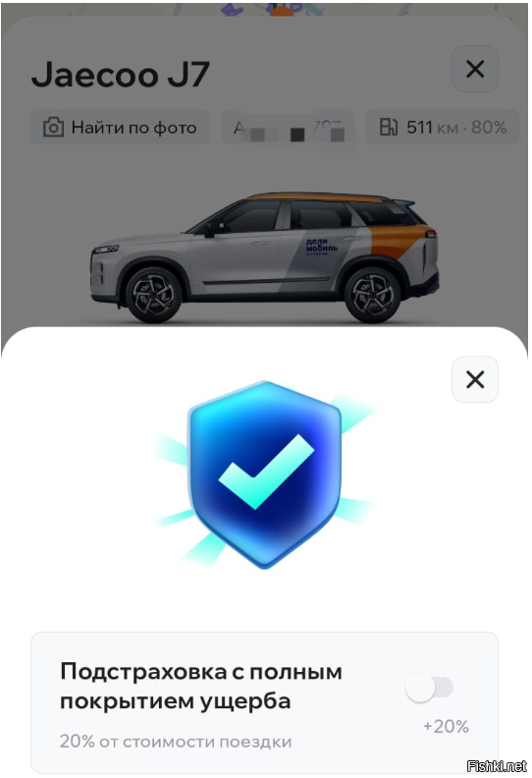The width and height of the screenshot is (532, 778).
Task: Tap the map strip above the card
Action: pyautogui.click(x=264, y=9)
